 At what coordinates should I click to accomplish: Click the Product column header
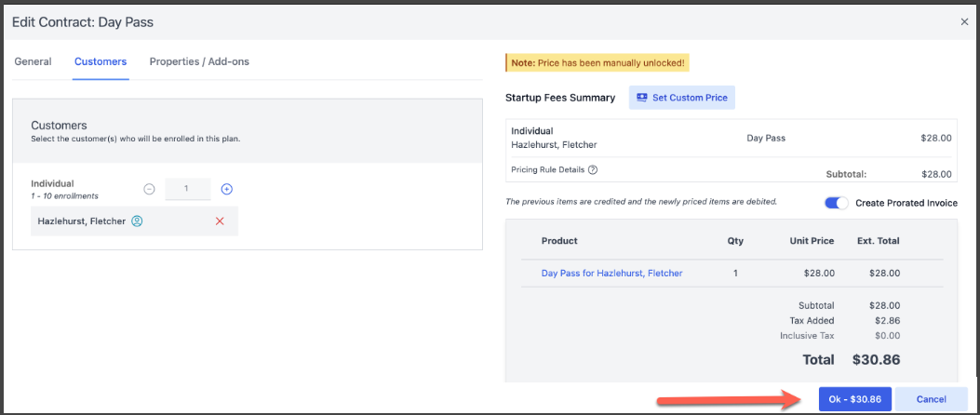(559, 240)
